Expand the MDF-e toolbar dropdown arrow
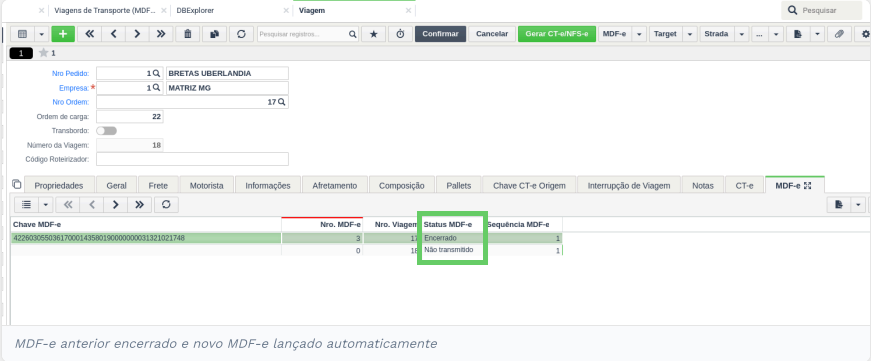 click(639, 34)
